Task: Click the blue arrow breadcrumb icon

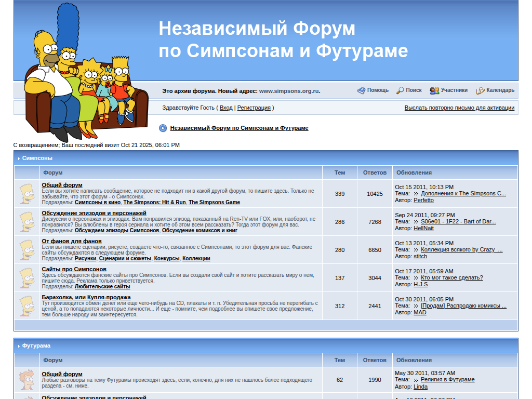Action: click(163, 128)
